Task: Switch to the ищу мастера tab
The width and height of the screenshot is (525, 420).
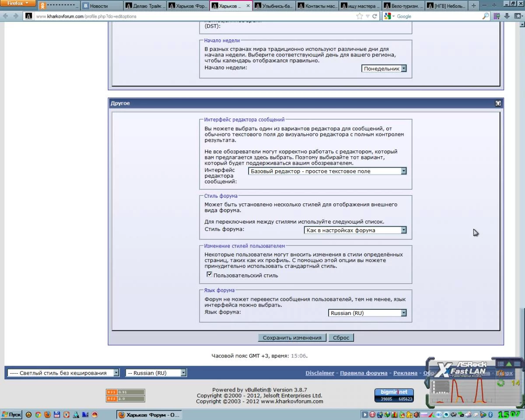Action: click(x=360, y=6)
